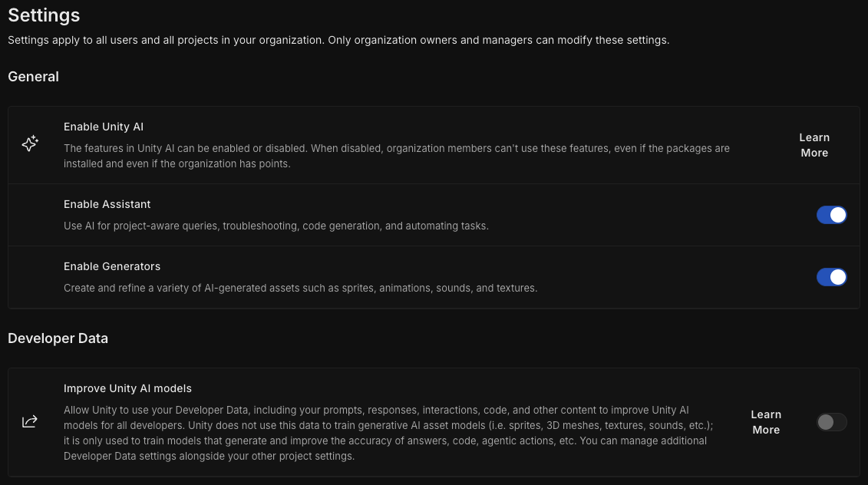This screenshot has width=868, height=485.
Task: Click the description text under Enable Unity AI
Action: click(396, 156)
